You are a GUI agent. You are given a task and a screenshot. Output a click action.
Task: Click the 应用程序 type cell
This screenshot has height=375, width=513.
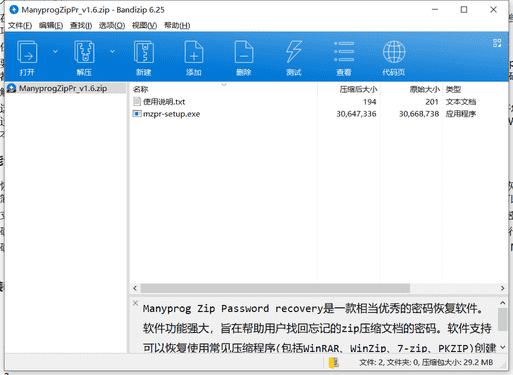(461, 114)
